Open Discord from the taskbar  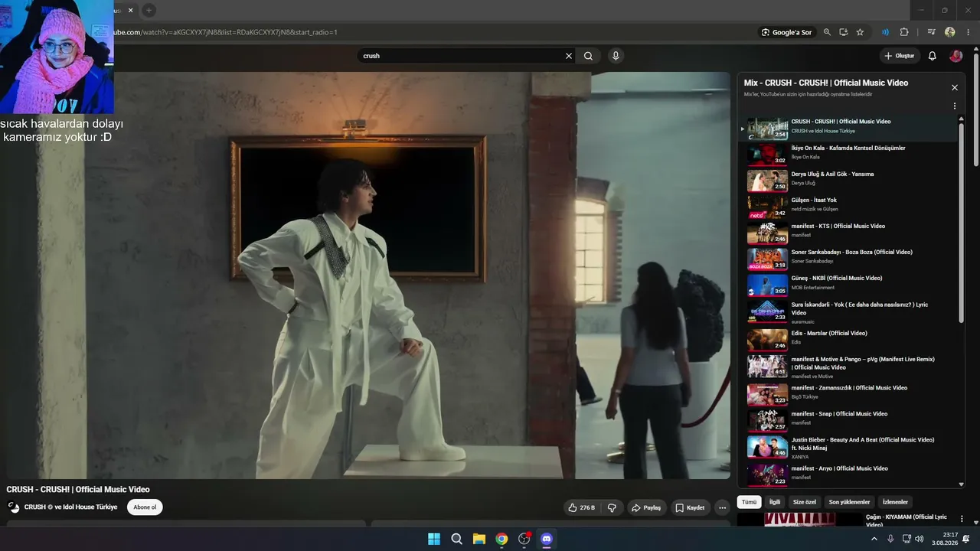547,539
